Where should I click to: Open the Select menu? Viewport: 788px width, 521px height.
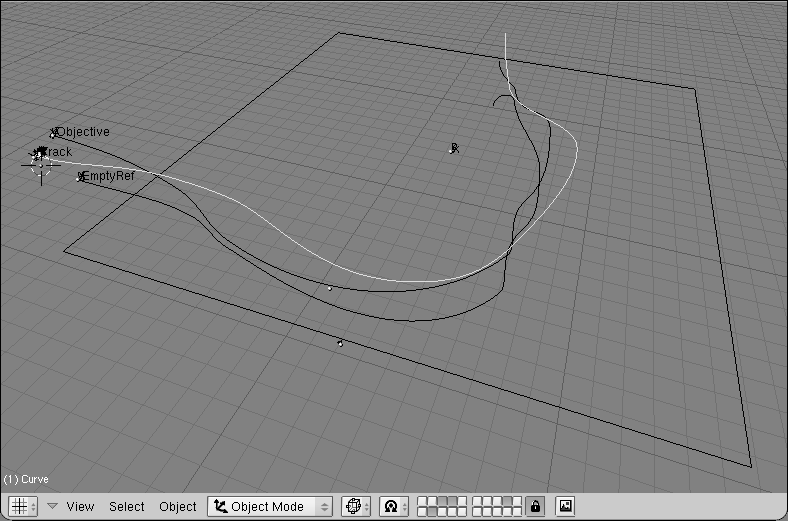pos(127,506)
